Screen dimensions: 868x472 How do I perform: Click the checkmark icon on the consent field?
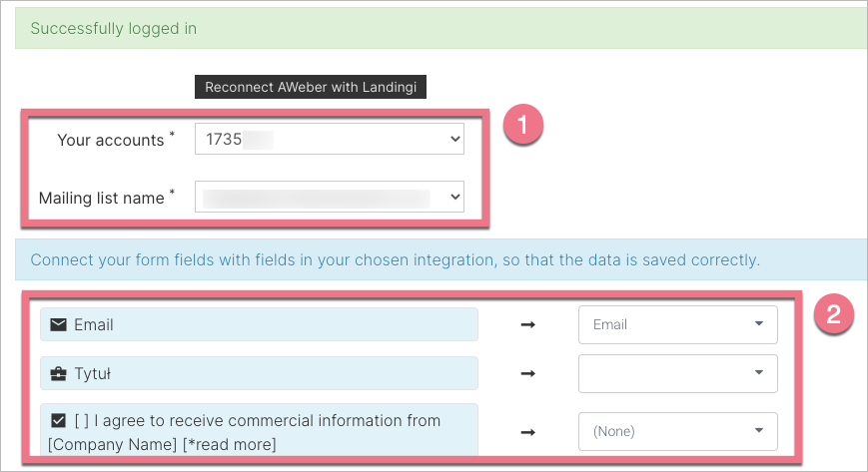58,421
